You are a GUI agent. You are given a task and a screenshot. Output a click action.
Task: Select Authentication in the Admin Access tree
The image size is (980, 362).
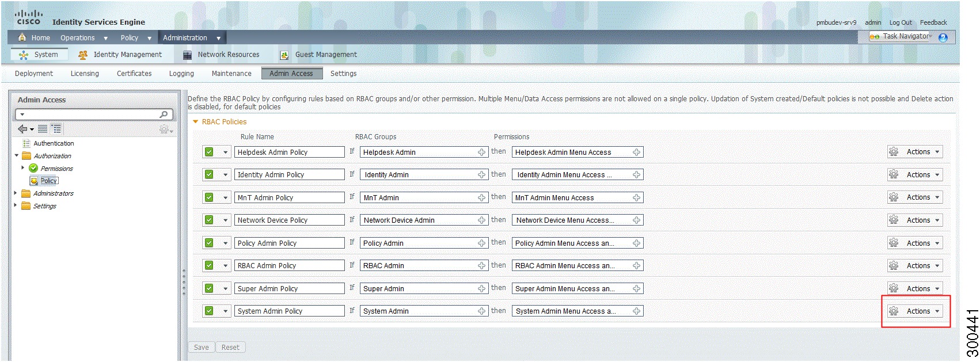click(x=54, y=143)
